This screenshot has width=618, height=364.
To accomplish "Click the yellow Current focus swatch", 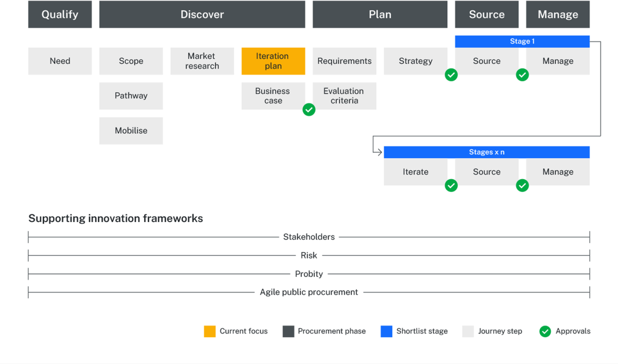I will (x=210, y=331).
